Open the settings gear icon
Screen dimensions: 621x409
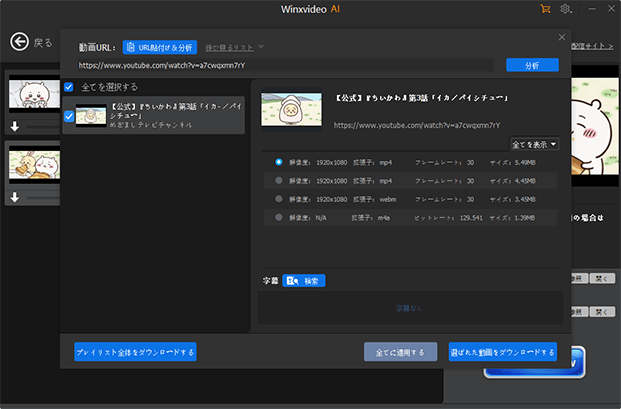[x=566, y=9]
